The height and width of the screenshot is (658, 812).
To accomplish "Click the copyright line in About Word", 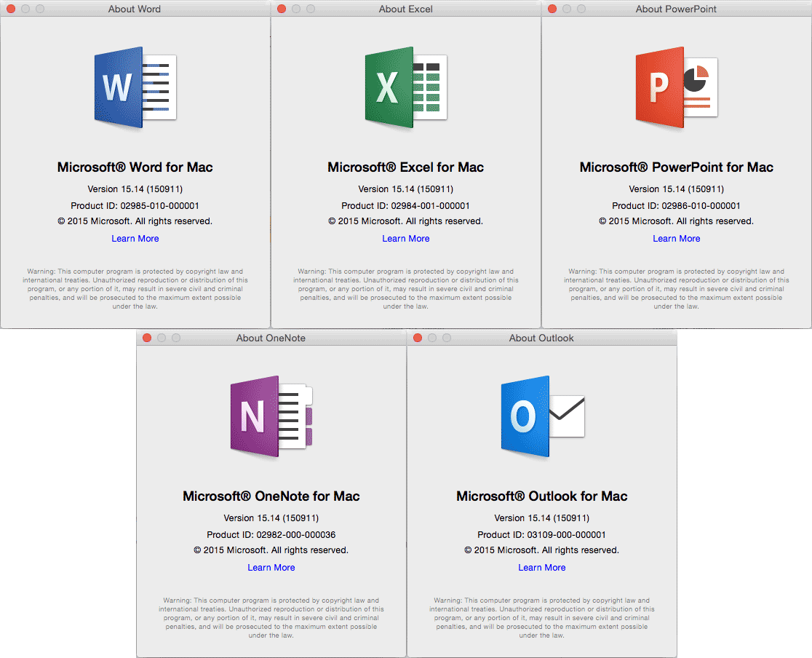I will click(135, 221).
